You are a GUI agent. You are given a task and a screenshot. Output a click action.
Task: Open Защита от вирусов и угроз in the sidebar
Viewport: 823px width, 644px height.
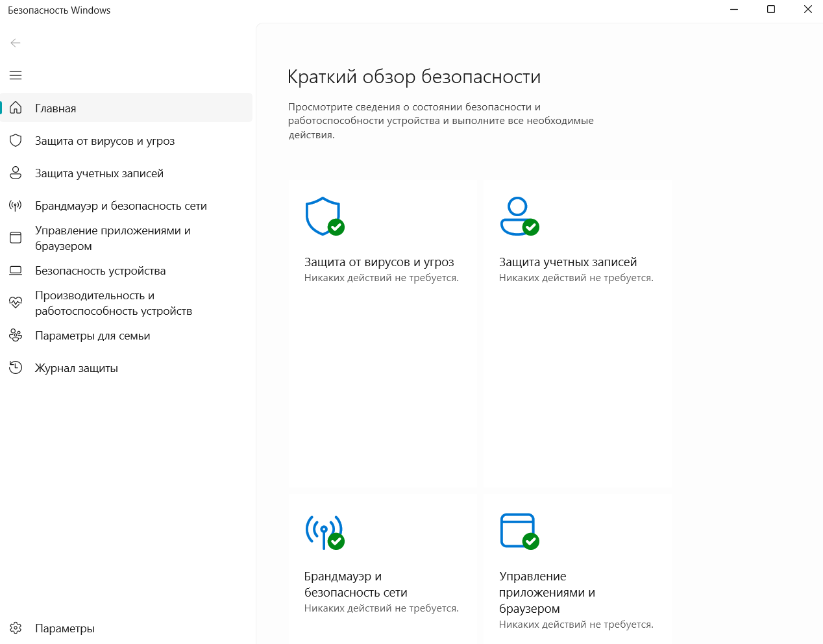[127, 140]
